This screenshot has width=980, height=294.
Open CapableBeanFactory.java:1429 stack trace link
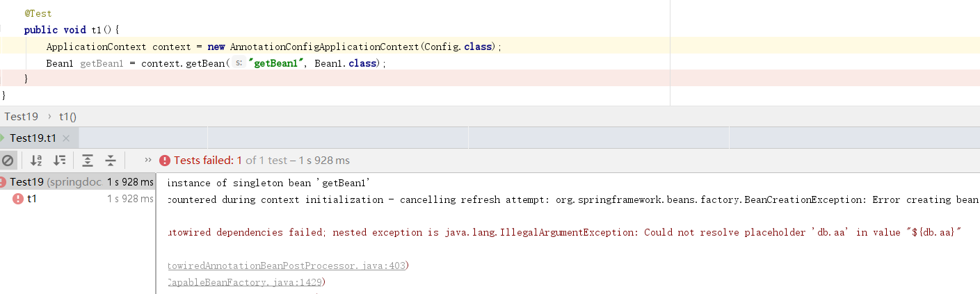(x=245, y=282)
